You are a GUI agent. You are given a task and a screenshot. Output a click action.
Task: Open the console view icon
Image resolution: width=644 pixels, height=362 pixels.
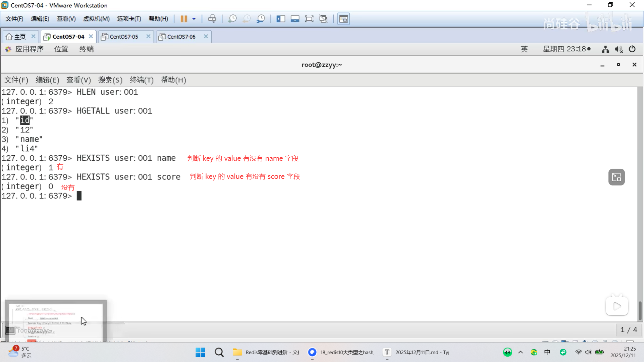[x=343, y=19]
